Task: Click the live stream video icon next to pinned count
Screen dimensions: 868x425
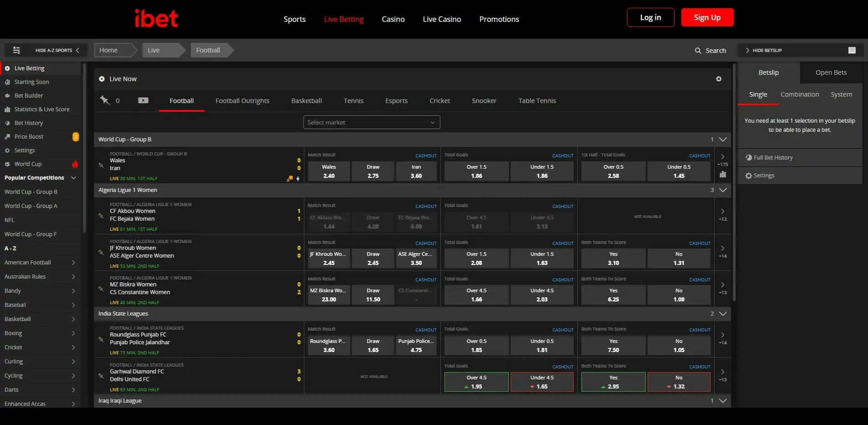Action: [x=143, y=100]
